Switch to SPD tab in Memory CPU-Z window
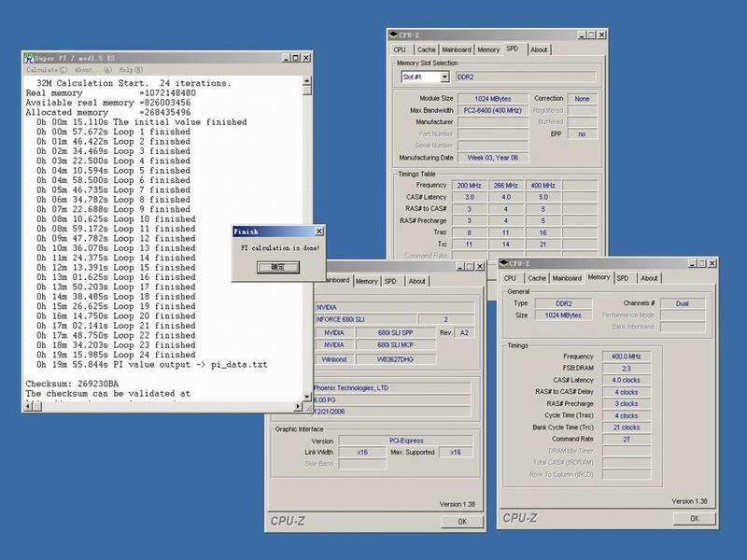The image size is (747, 560). click(x=623, y=278)
